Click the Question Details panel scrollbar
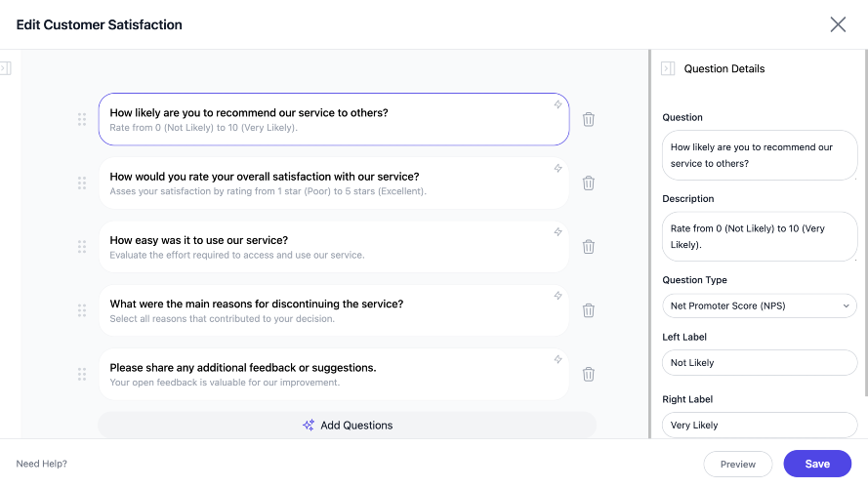The width and height of the screenshot is (868, 488). click(866, 223)
